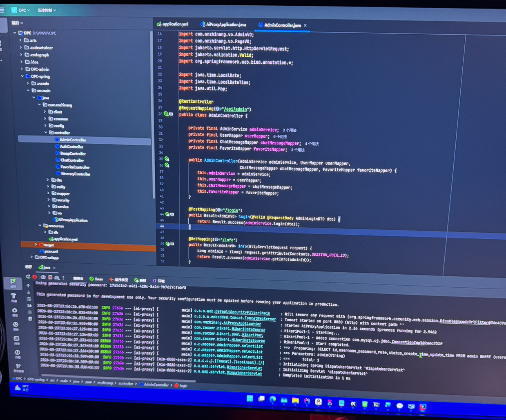
Task: Open the Terminal tool window
Action: pos(17,340)
